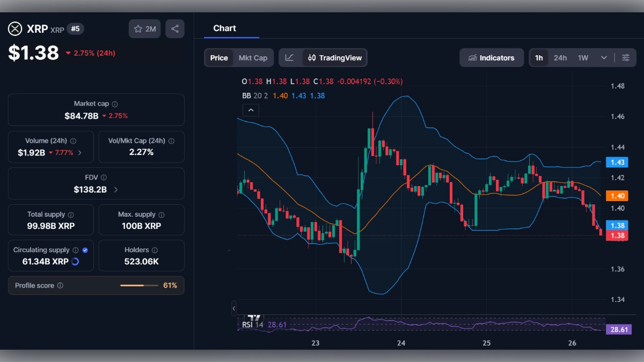644x362 pixels.
Task: Click the circulating supply verified checkmark
Action: (x=85, y=249)
